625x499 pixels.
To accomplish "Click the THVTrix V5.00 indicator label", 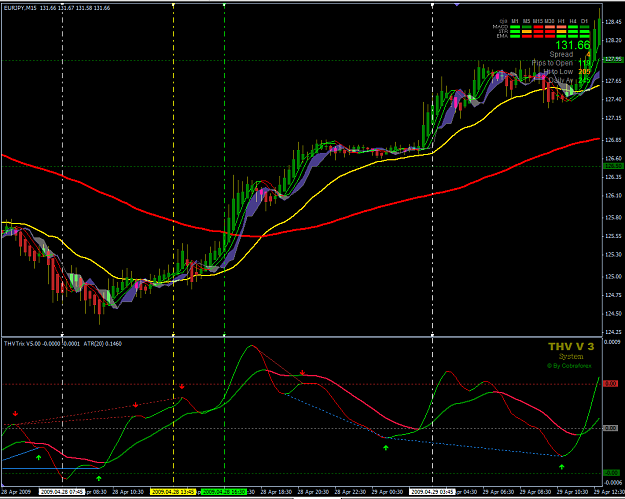I will pyautogui.click(x=20, y=344).
